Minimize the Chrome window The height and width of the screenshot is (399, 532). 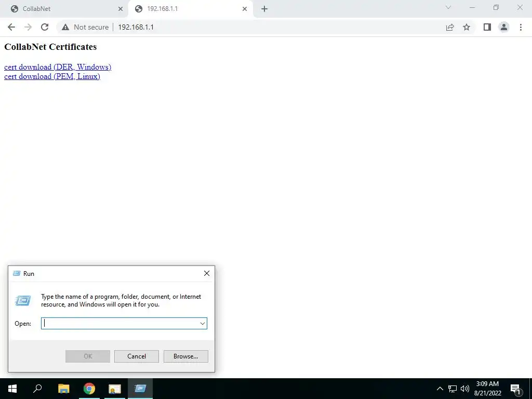472,7
